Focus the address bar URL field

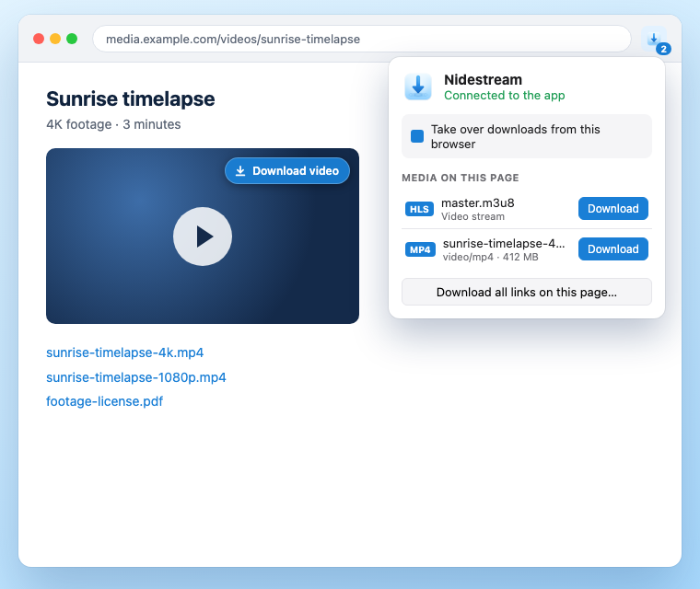coord(362,39)
